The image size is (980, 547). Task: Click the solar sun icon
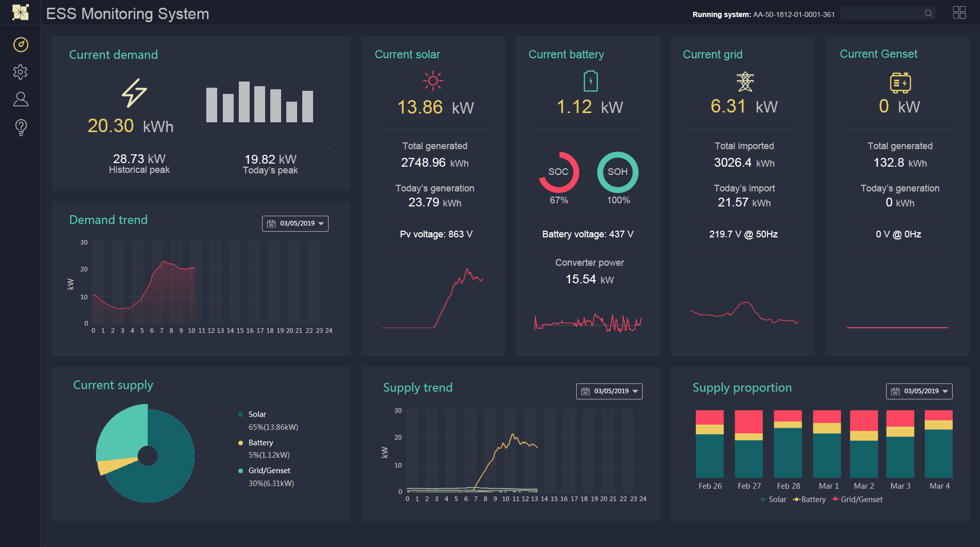(x=433, y=81)
